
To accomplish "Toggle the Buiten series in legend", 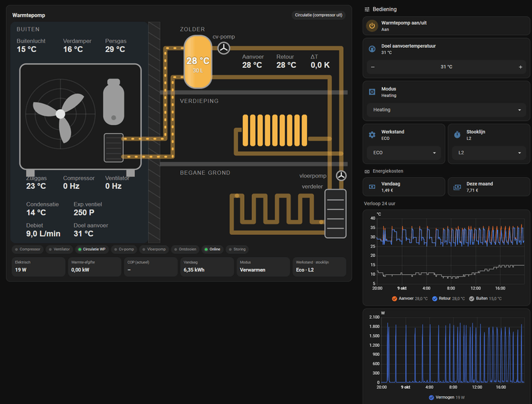I will 485,298.
